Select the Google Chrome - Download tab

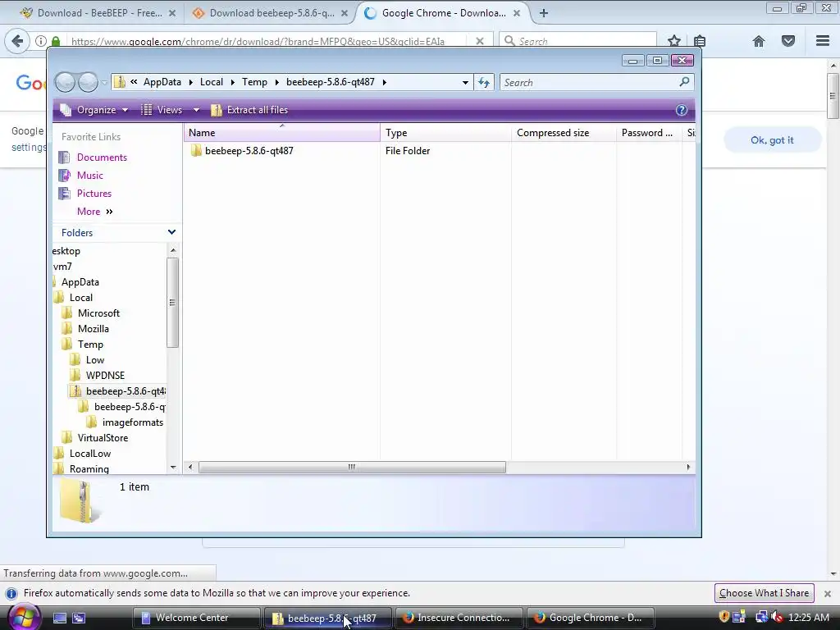pos(442,13)
